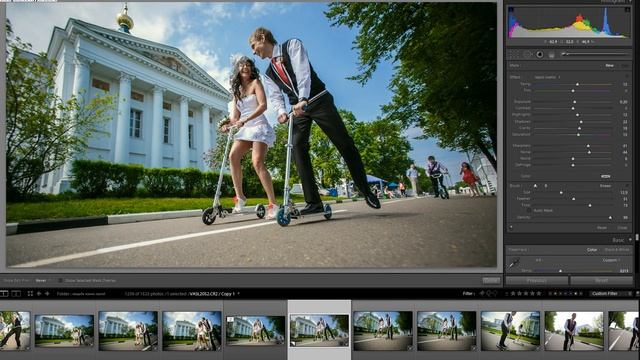The image size is (640, 360).
Task: Open Show Edit Pins dropdown
Action: pyautogui.click(x=42, y=280)
